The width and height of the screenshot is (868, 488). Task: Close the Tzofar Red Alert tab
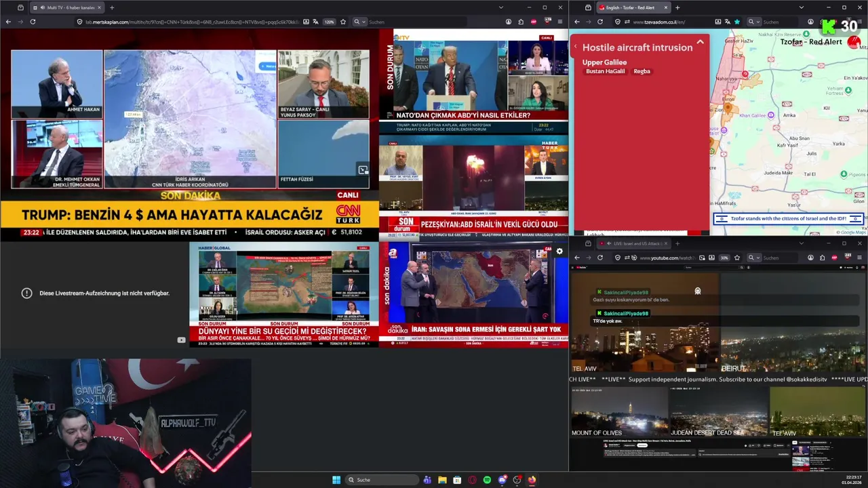[666, 7]
